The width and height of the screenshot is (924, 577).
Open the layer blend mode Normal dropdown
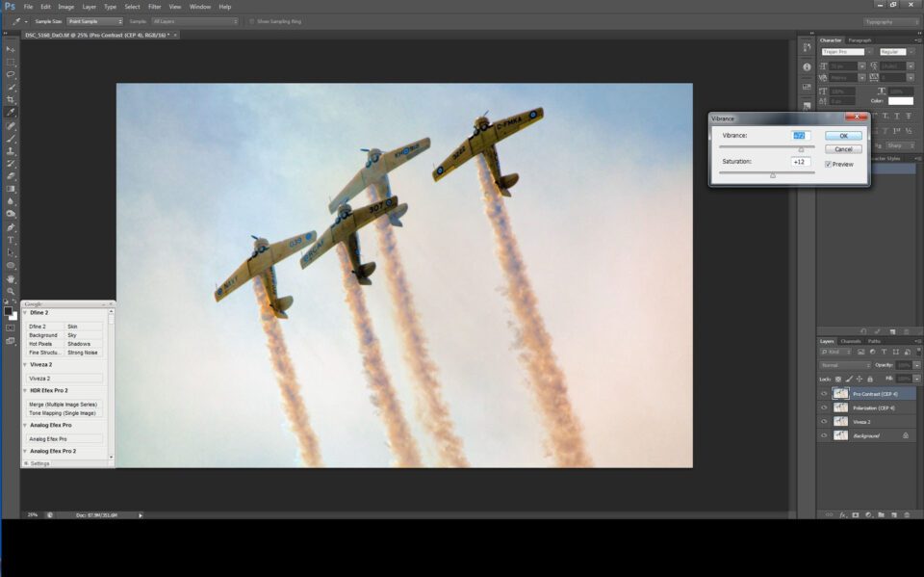click(845, 365)
